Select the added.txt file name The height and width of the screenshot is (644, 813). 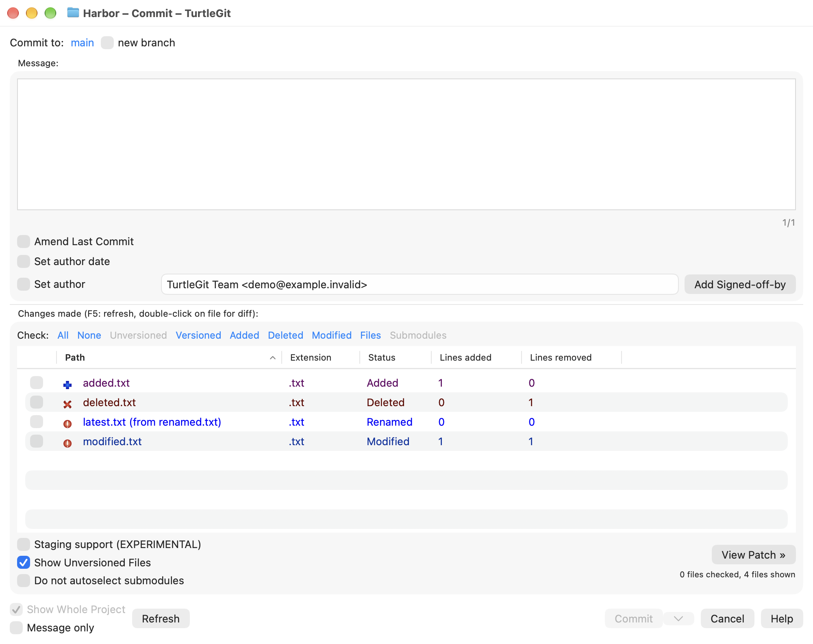coord(106,383)
